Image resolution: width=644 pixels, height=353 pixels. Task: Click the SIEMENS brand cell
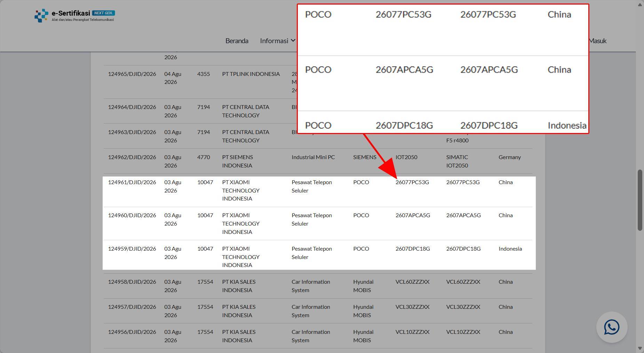365,157
